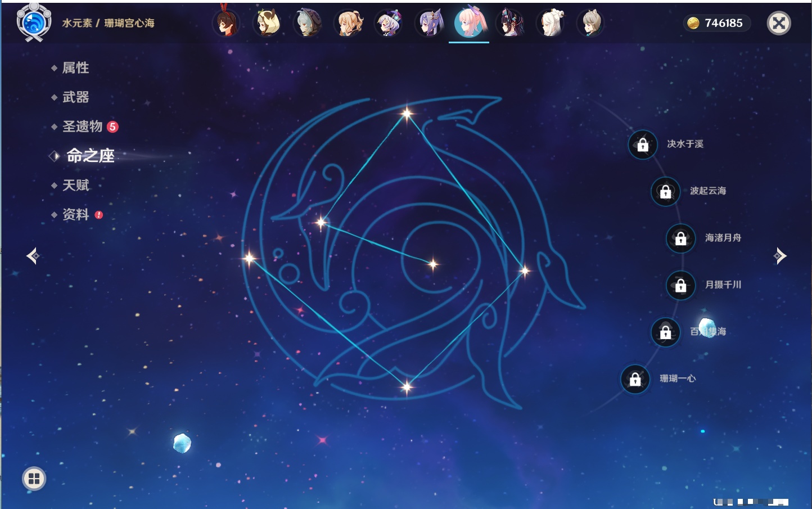Click the red 5 badge beside 圣遗物

(112, 127)
